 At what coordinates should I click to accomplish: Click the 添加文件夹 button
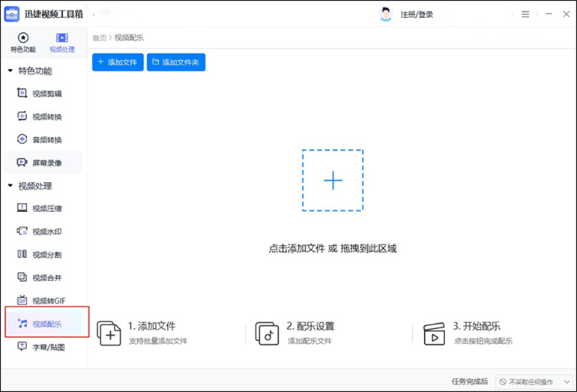[x=176, y=62]
